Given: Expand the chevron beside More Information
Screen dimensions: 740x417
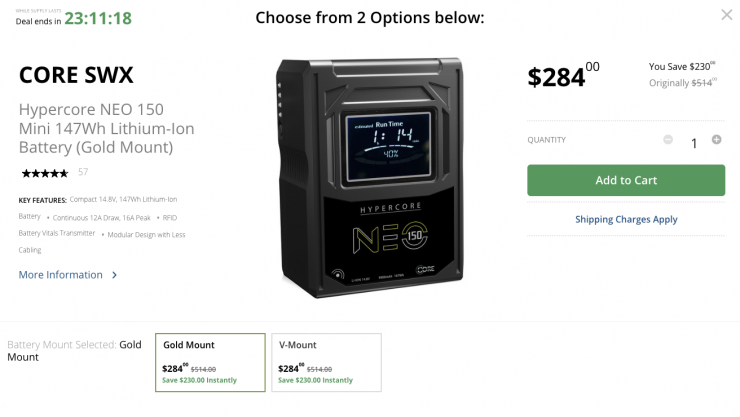Looking at the screenshot, I should (x=115, y=275).
